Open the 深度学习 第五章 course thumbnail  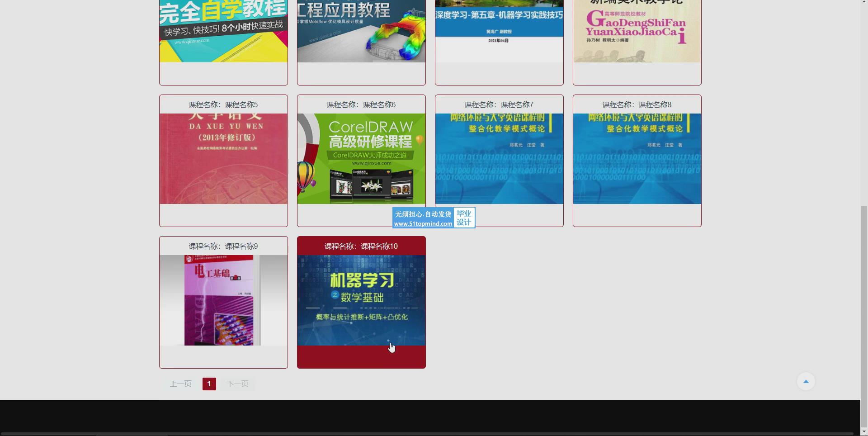pyautogui.click(x=499, y=31)
